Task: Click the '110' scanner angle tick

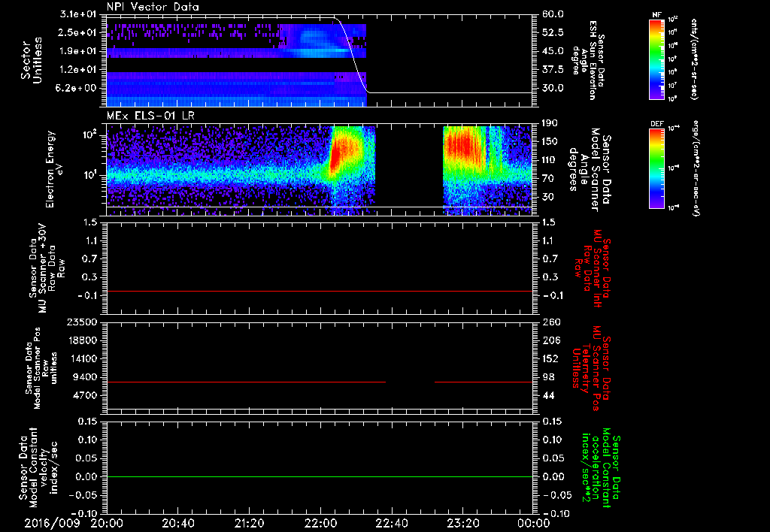Action: click(x=550, y=160)
